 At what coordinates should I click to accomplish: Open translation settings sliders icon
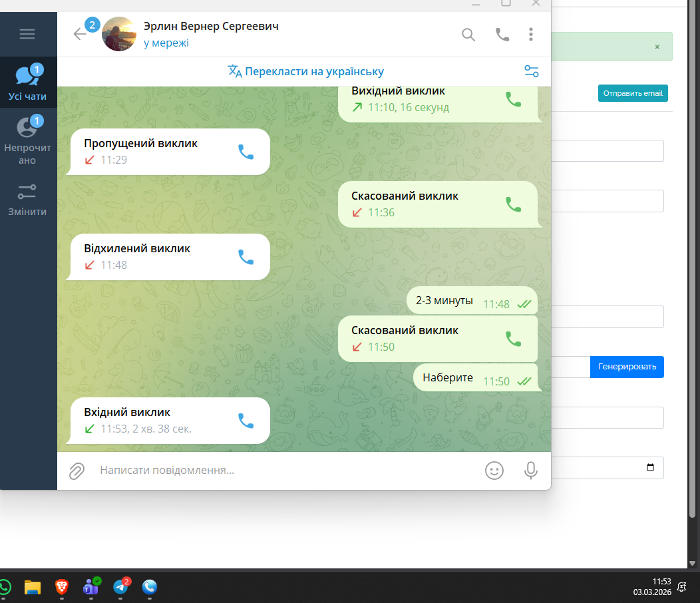tap(531, 71)
